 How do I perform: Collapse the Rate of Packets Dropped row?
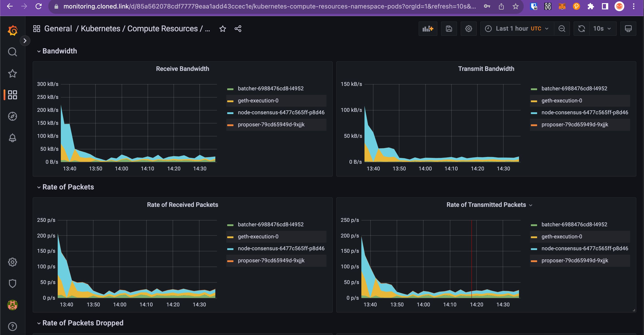pos(80,323)
